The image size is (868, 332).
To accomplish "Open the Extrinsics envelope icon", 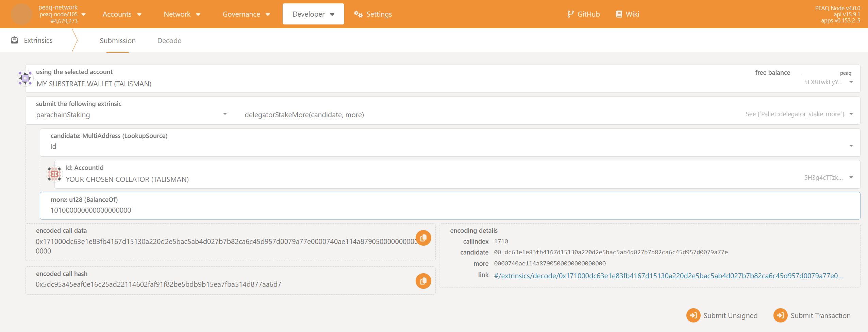I will coord(14,40).
